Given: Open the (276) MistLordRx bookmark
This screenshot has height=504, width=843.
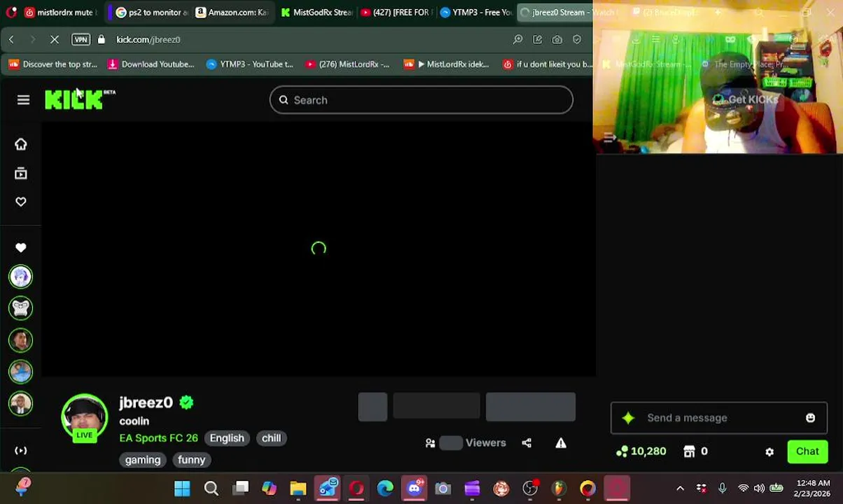Looking at the screenshot, I should point(347,64).
